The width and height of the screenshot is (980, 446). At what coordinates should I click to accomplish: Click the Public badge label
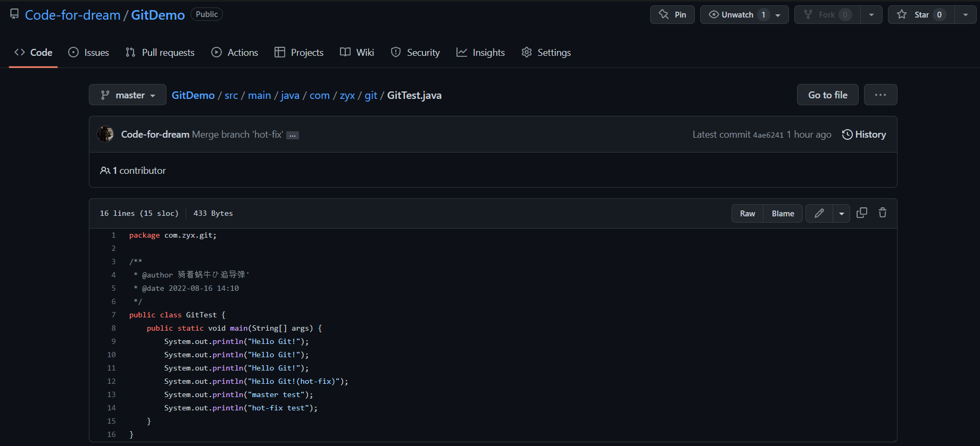point(206,14)
